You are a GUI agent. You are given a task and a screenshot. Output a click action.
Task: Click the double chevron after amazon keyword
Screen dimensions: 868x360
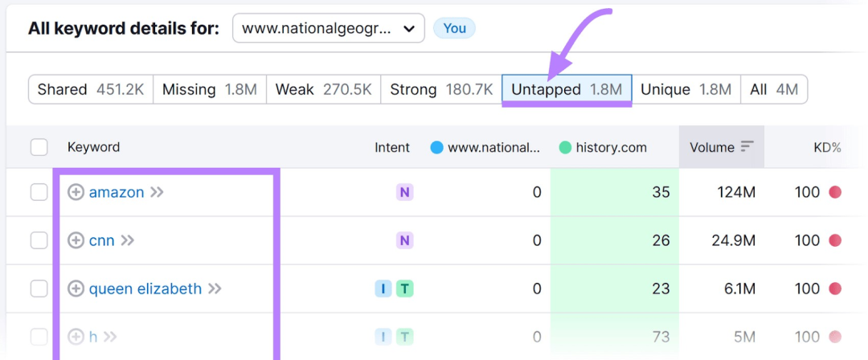(x=158, y=192)
